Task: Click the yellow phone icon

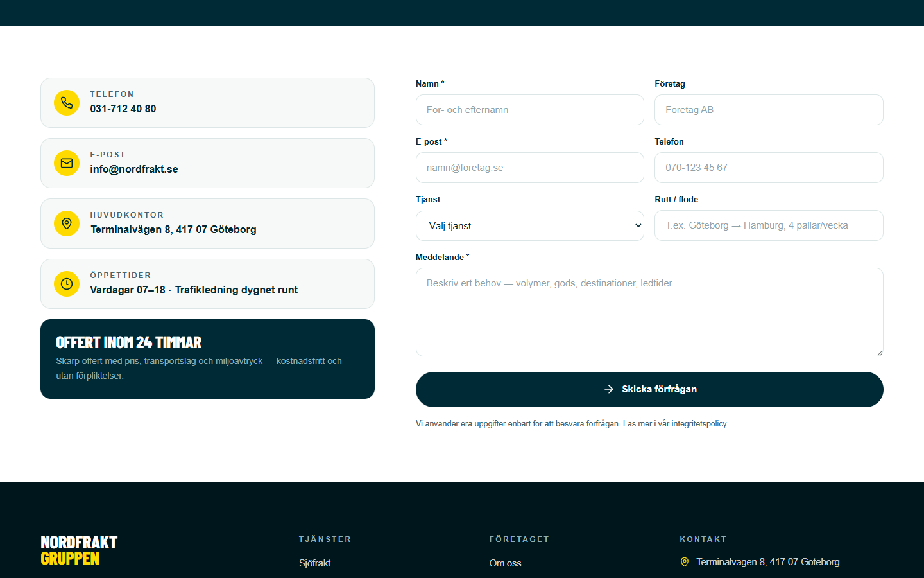Action: click(x=67, y=103)
